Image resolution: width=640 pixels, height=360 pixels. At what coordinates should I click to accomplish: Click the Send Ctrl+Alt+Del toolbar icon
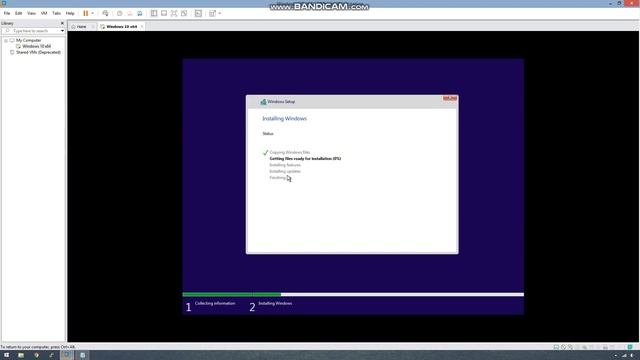pos(105,13)
